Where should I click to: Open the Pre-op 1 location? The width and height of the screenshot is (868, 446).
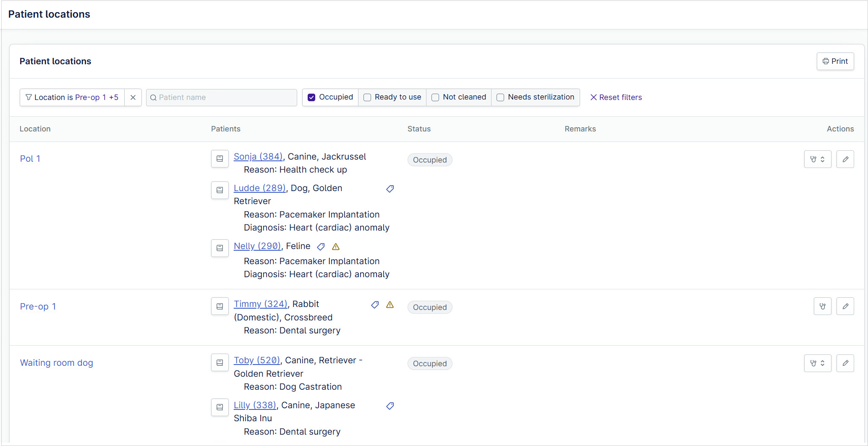38,307
